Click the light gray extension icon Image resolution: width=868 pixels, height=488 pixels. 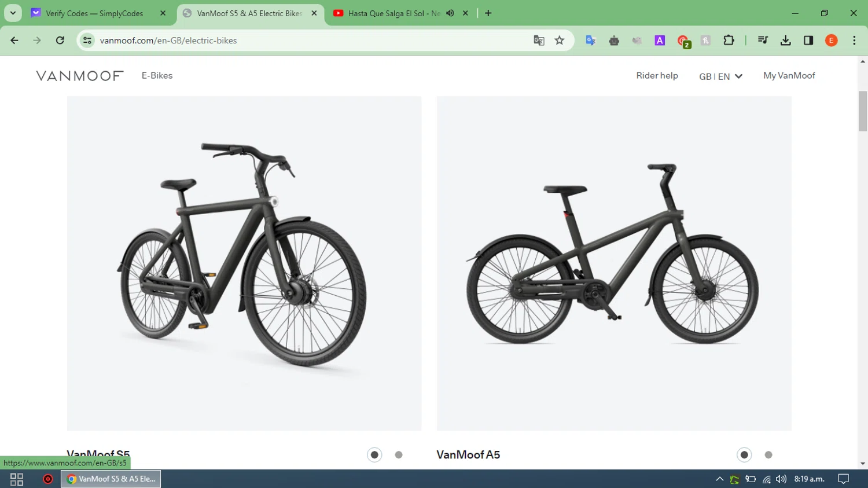point(705,41)
